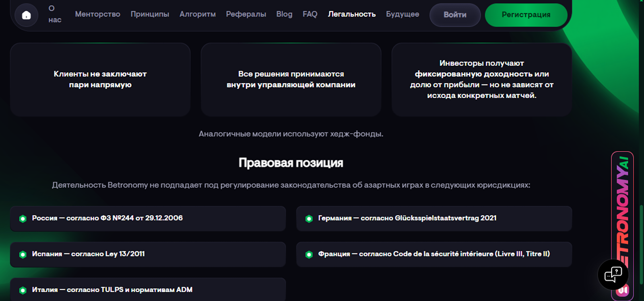This screenshot has height=301, width=644.
Task: Click the green hexagon beside Италия
Action: pos(23,290)
